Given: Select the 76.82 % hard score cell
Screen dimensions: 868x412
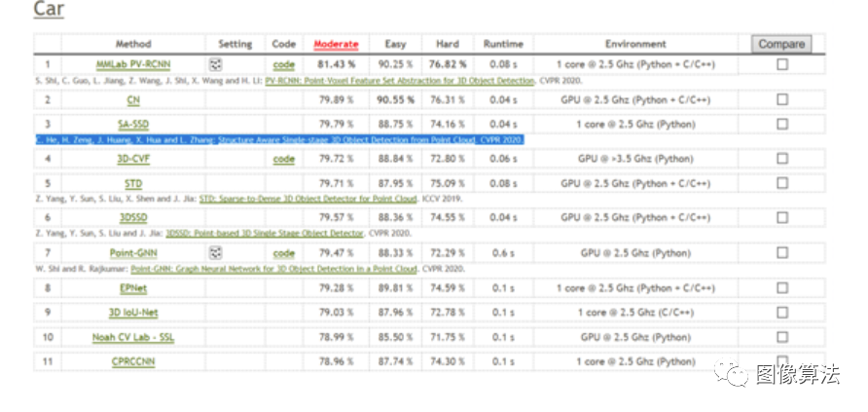Looking at the screenshot, I should coord(448,64).
